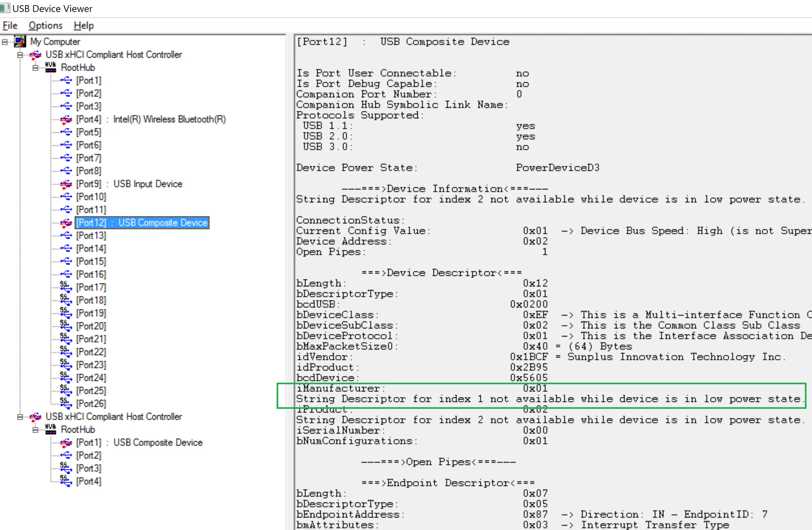
Task: Collapse the second RootHub node
Action: tap(35, 430)
